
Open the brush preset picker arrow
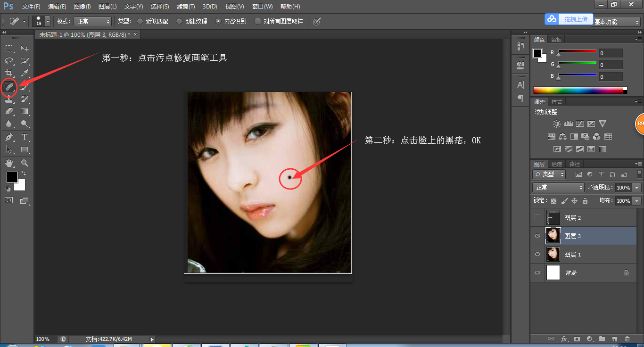tap(48, 21)
